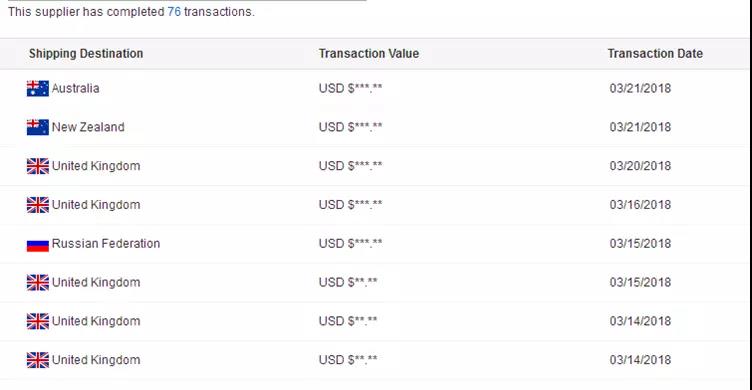Select the Russian Federation destination text
The height and width of the screenshot is (390, 752).
click(x=106, y=244)
